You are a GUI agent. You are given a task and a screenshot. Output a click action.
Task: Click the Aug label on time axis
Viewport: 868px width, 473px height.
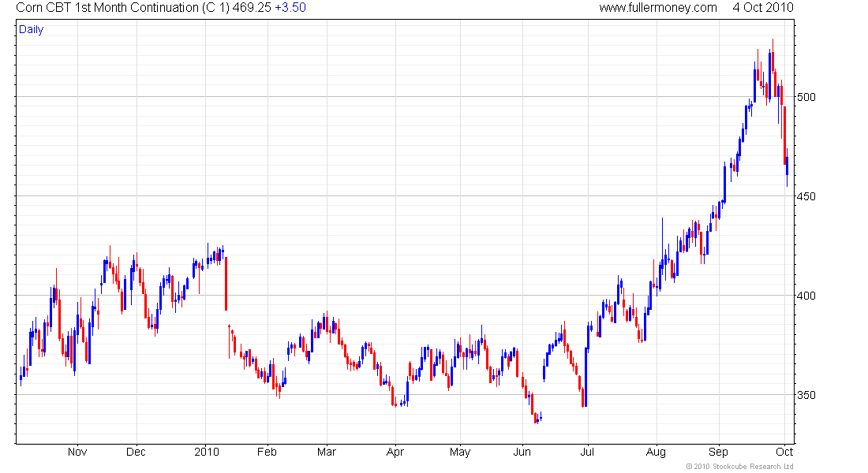(x=656, y=452)
